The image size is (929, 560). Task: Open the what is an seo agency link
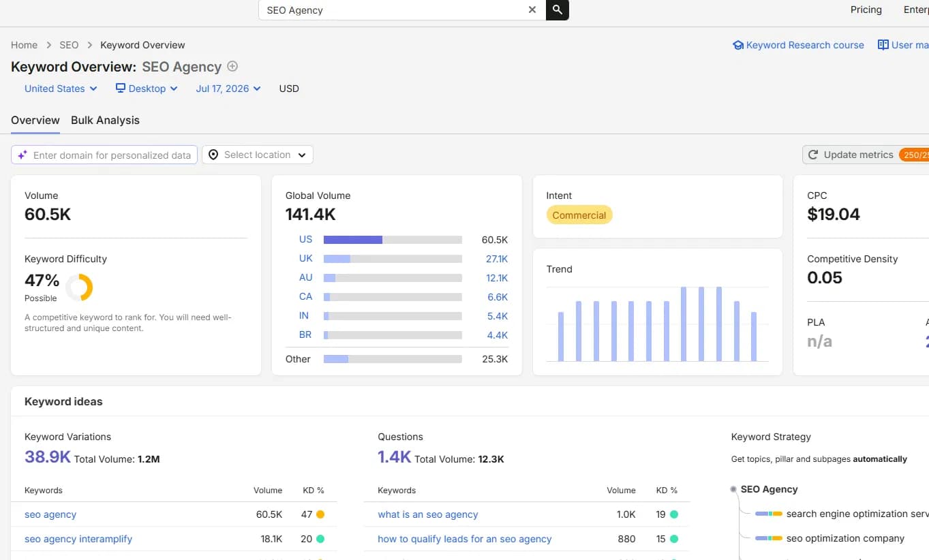point(428,514)
